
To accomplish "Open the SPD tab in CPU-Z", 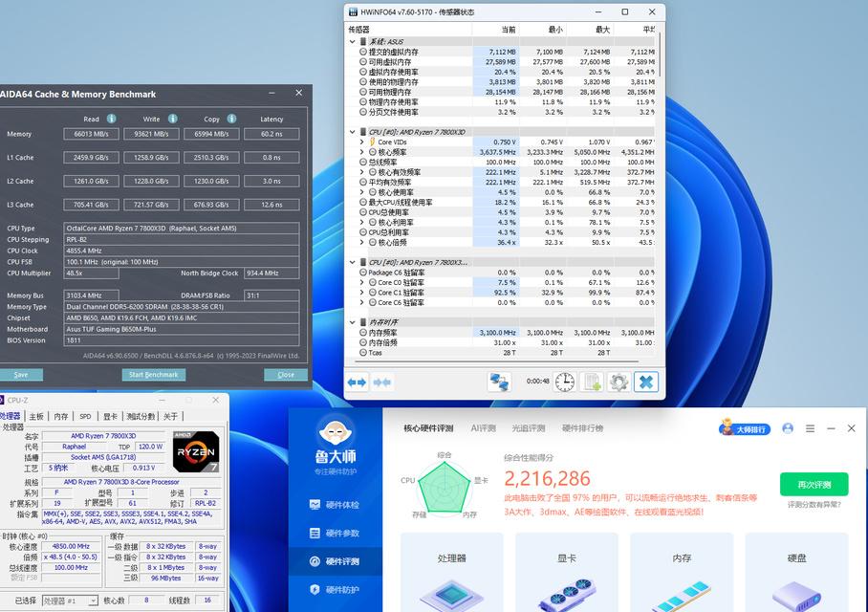I will point(85,417).
